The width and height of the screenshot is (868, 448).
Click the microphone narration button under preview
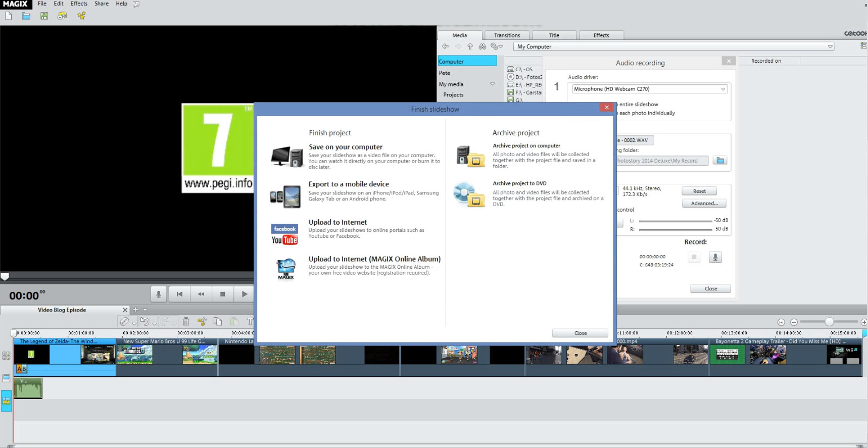(159, 294)
